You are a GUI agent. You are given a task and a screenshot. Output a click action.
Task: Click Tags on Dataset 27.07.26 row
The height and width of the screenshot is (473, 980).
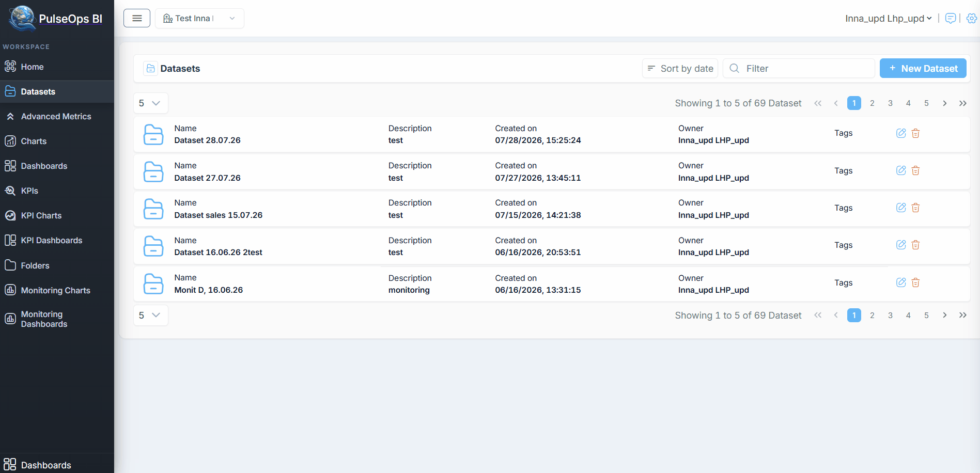843,170
